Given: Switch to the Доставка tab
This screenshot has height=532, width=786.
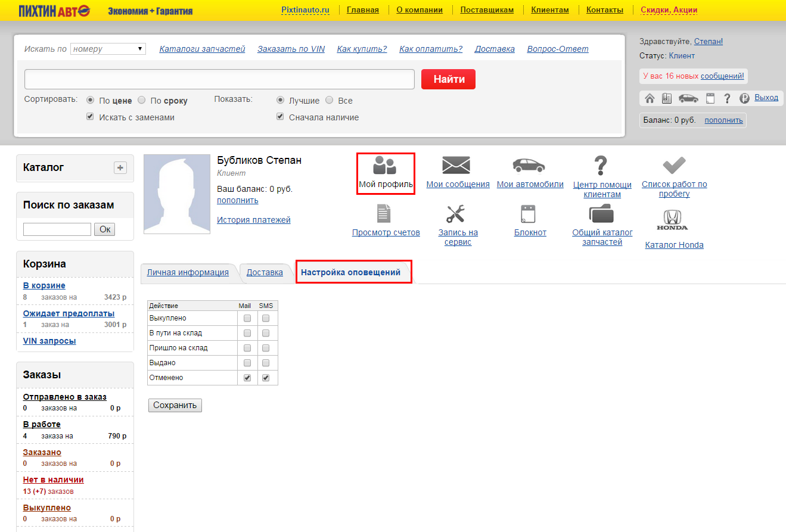Looking at the screenshot, I should pyautogui.click(x=265, y=272).
